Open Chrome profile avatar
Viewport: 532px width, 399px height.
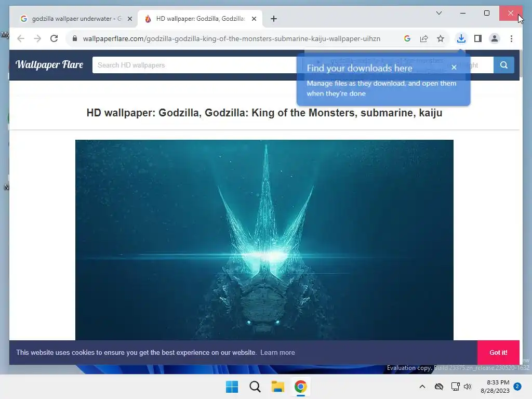(x=495, y=38)
